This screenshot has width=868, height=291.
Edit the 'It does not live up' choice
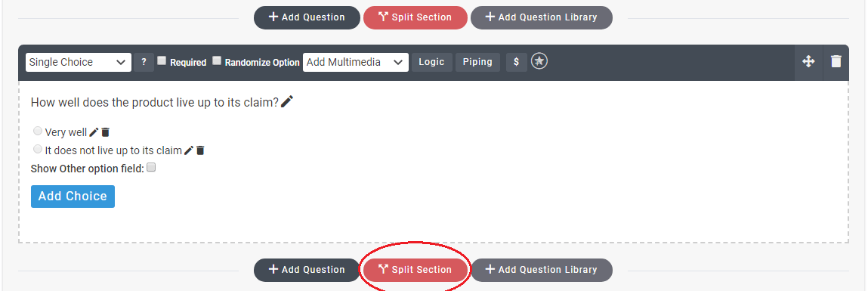coord(189,150)
